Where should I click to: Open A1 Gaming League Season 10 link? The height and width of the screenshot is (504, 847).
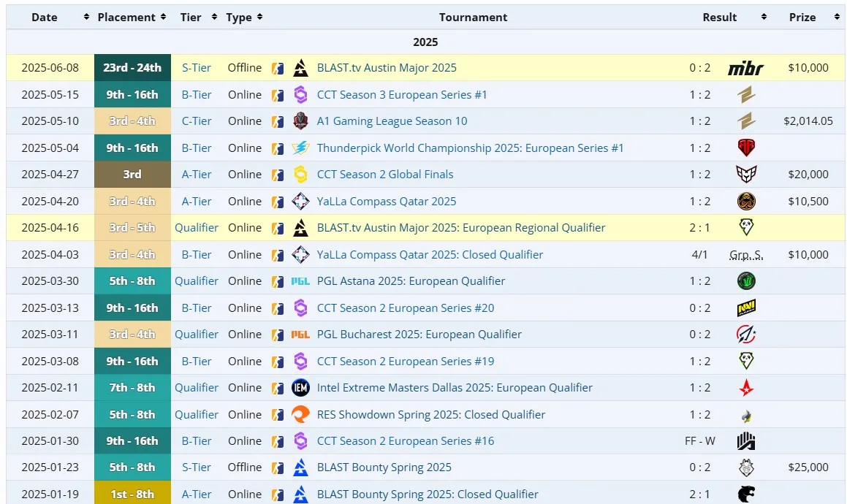(x=392, y=121)
